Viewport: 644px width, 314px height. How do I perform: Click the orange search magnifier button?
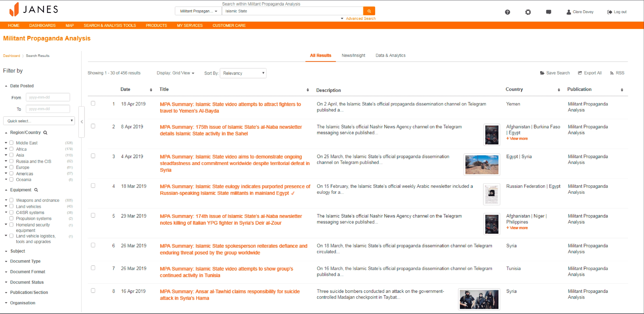coord(369,11)
